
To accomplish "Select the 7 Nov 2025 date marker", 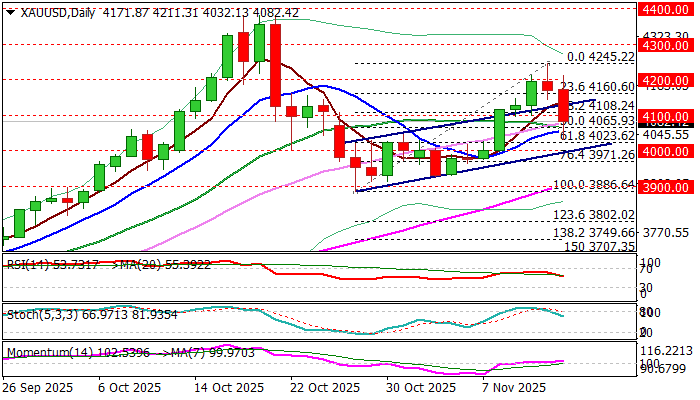I will pos(514,388).
